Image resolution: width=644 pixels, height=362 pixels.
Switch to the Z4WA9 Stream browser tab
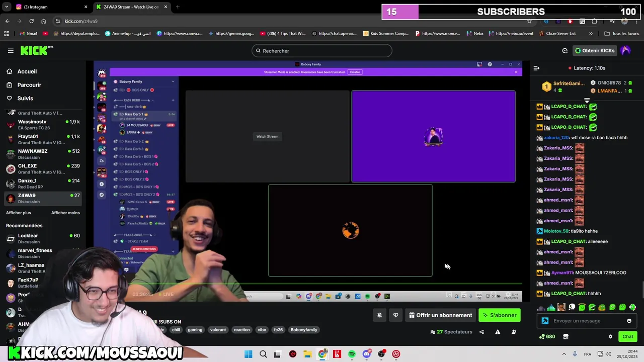tap(131, 7)
